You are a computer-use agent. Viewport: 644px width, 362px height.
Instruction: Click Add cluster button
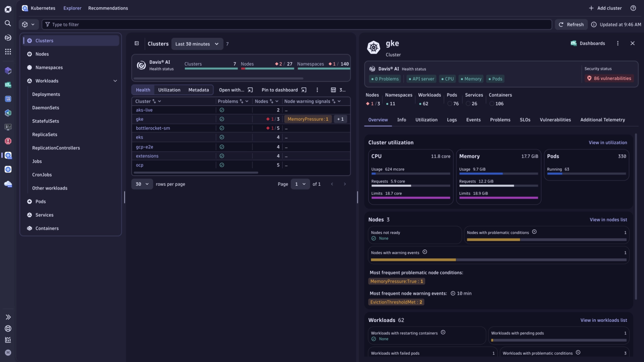click(605, 8)
